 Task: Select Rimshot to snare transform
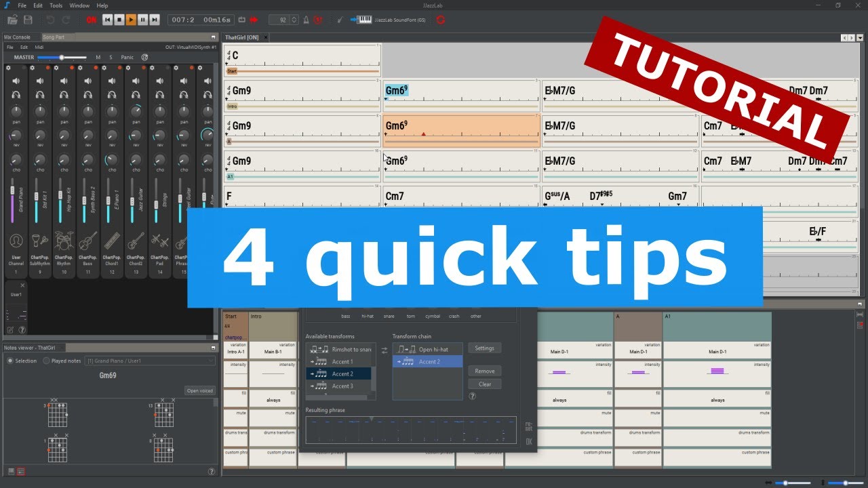coord(338,350)
